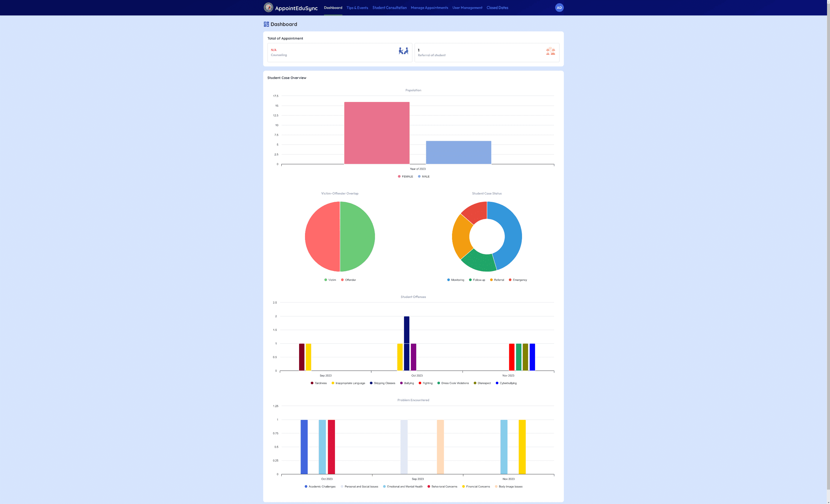Open the AD user avatar menu
This screenshot has width=830, height=504.
(559, 7)
